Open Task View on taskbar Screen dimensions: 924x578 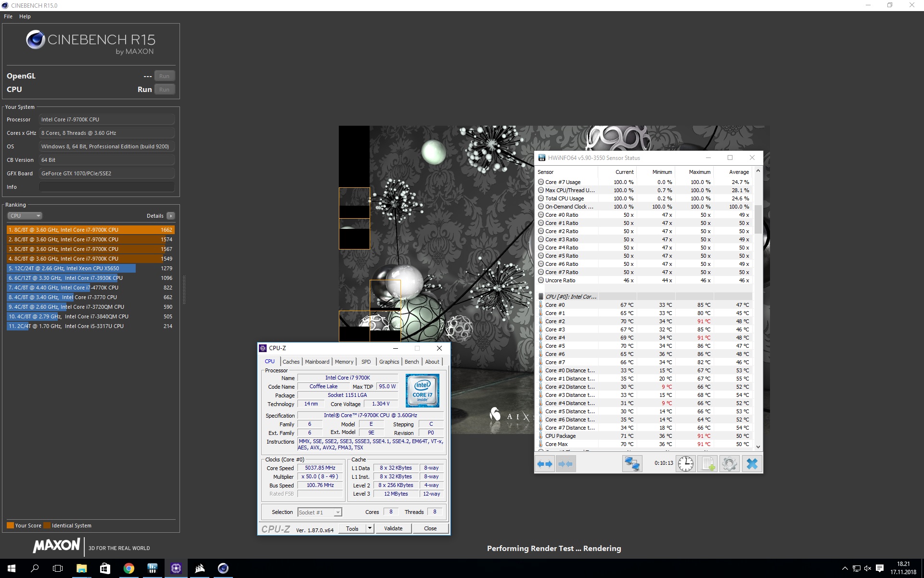(x=58, y=568)
